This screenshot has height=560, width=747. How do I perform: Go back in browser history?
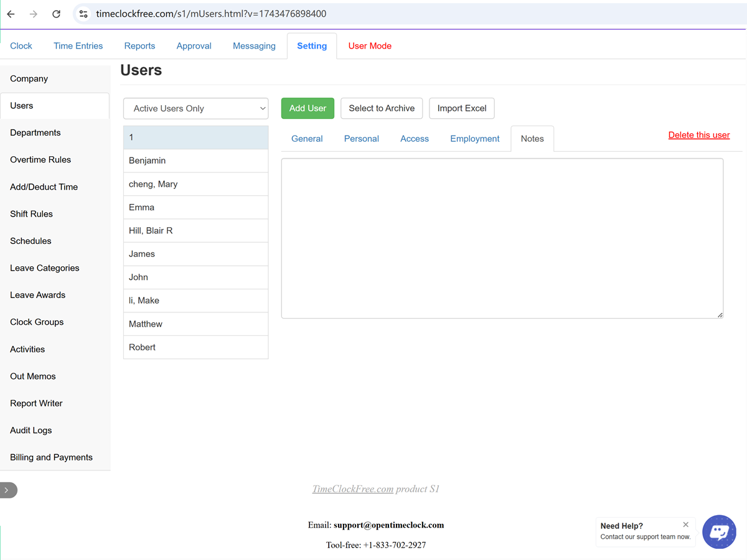(x=11, y=14)
